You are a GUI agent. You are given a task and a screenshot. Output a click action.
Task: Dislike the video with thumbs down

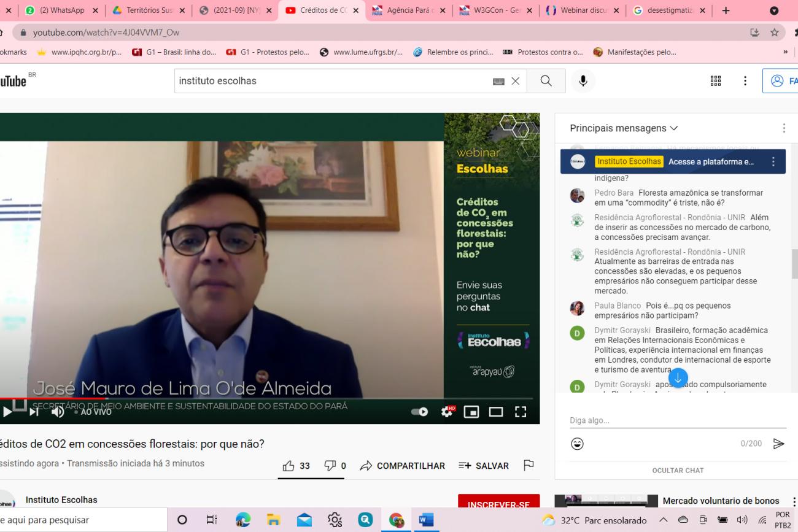[335, 466]
